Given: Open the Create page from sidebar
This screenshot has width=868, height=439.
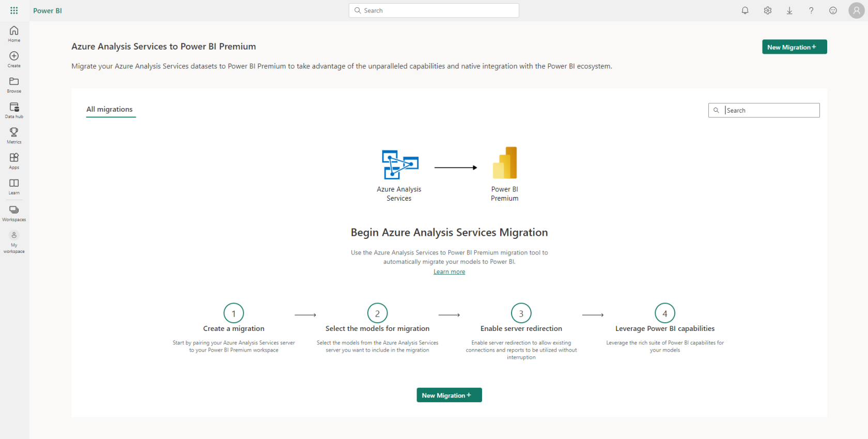Looking at the screenshot, I should (x=14, y=59).
